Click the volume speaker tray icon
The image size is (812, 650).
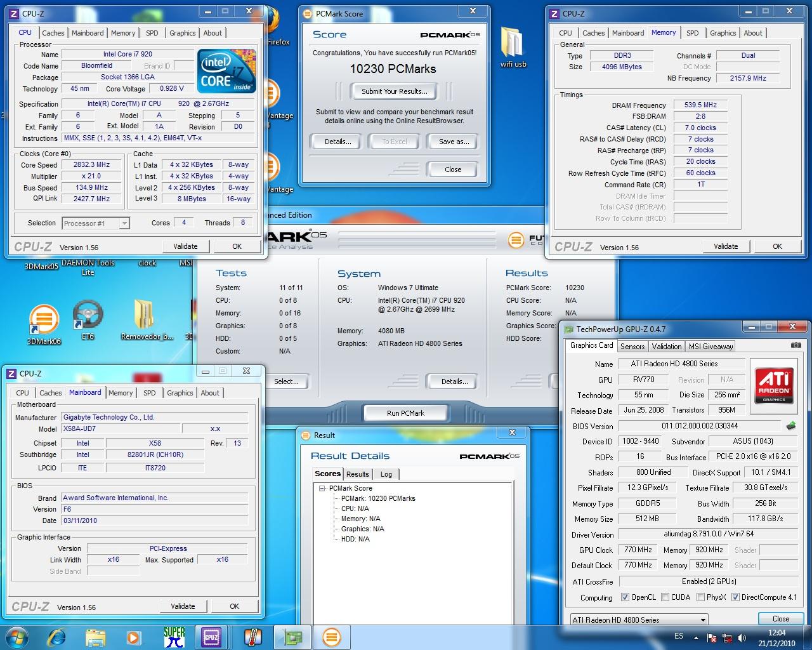pyautogui.click(x=742, y=638)
